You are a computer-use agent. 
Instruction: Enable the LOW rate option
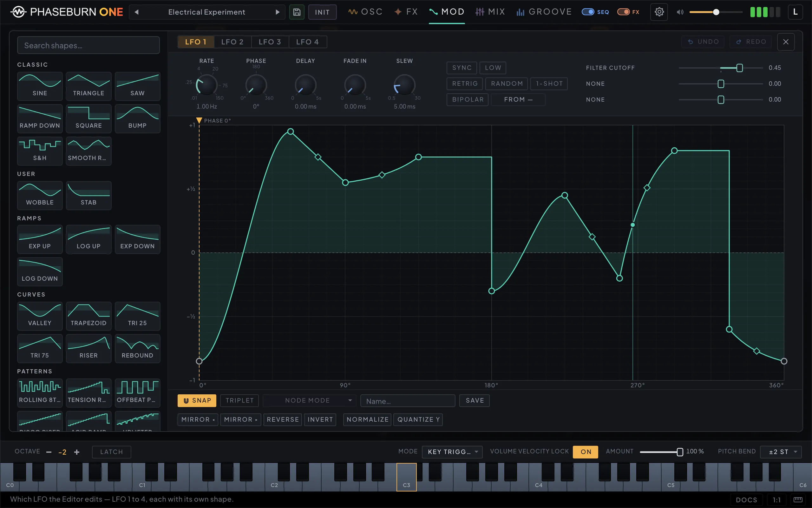click(x=493, y=68)
